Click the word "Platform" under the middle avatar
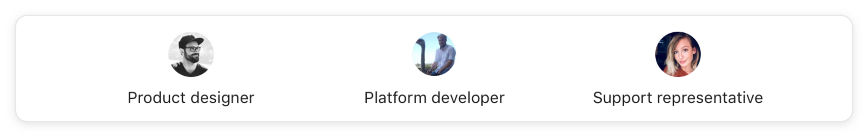The image size is (868, 137). click(x=396, y=98)
